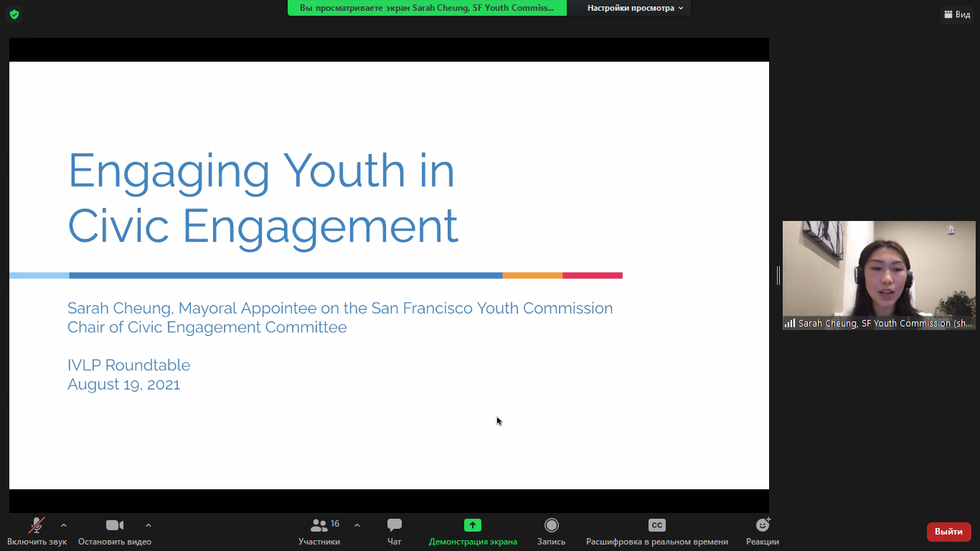This screenshot has height=551, width=980.
Task: Click the August 19, 2021 date
Action: (x=123, y=385)
